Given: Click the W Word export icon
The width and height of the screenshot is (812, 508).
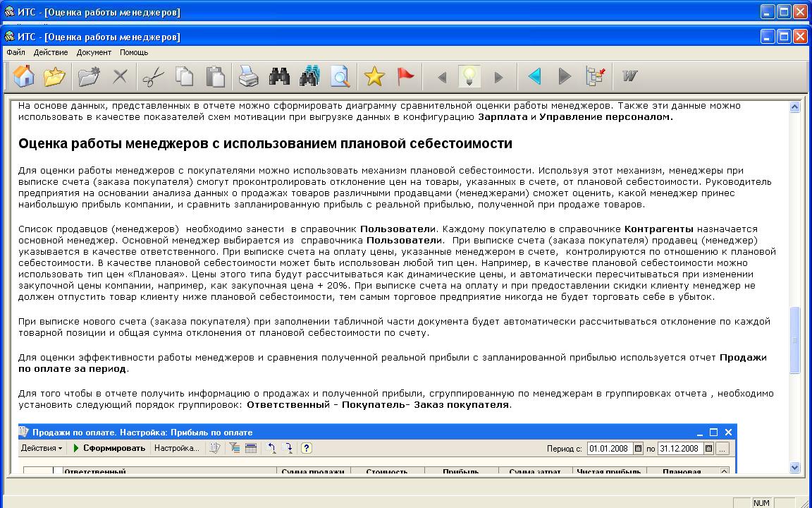Looking at the screenshot, I should pos(629,76).
